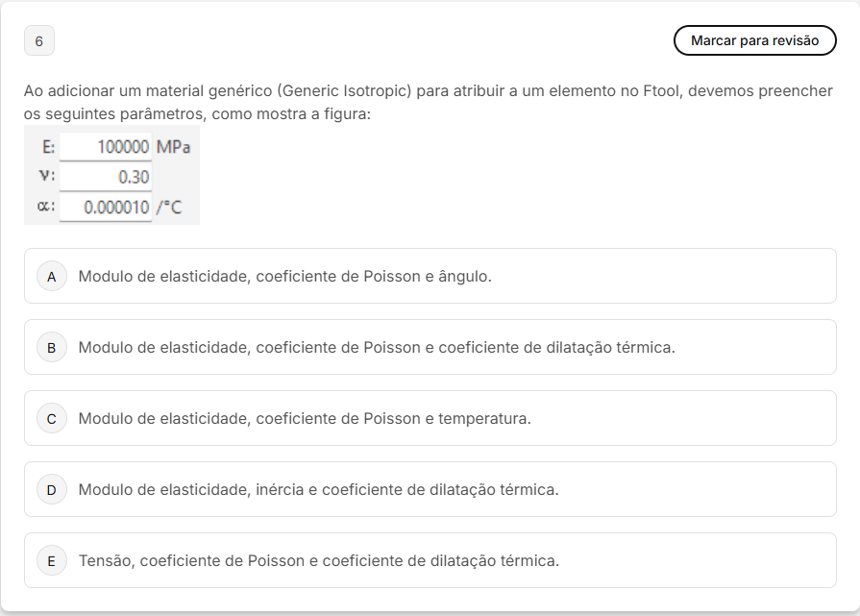Click the question number 6 badge

click(39, 40)
